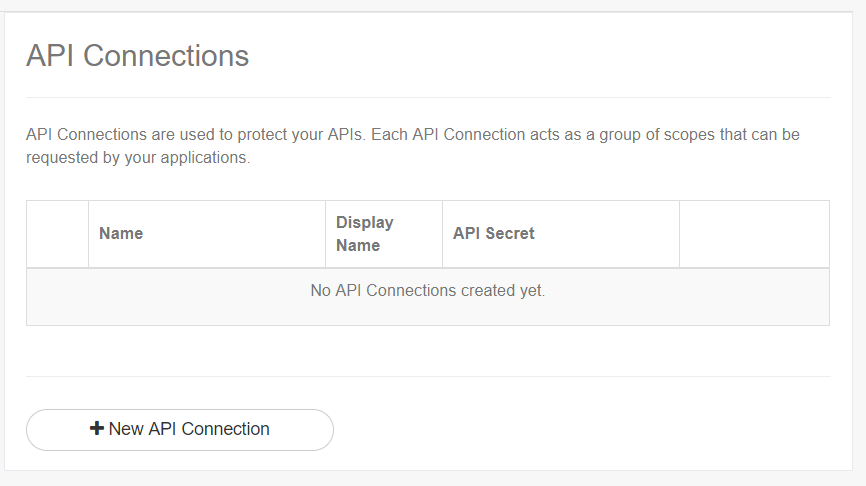Click the divider line above the button

(428, 377)
